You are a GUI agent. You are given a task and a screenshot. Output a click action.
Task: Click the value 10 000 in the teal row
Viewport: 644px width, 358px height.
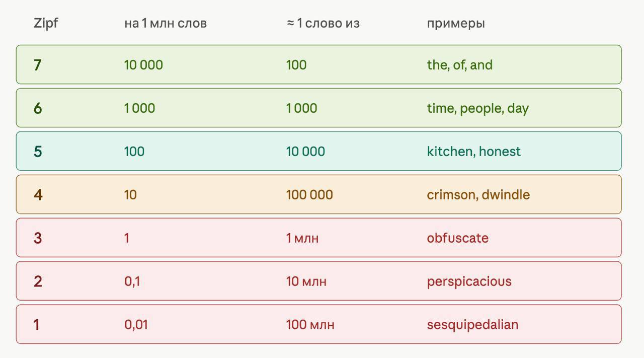point(305,152)
